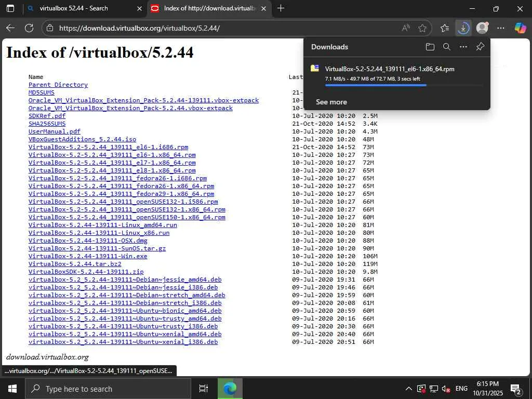532x399 pixels.
Task: Click the download progress bar
Action: pos(404,86)
